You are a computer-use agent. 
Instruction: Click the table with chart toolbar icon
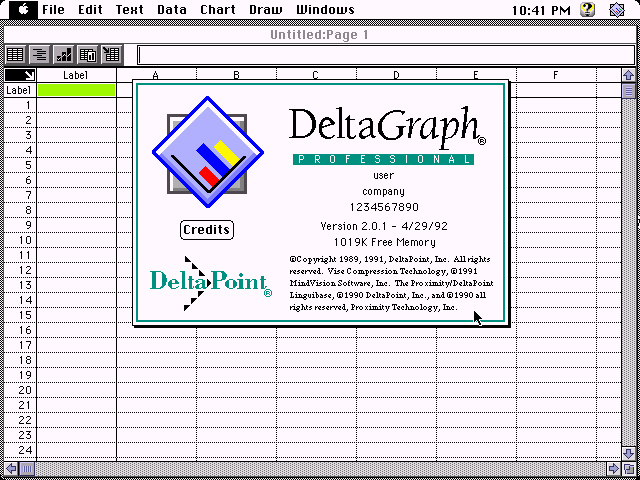coord(88,54)
